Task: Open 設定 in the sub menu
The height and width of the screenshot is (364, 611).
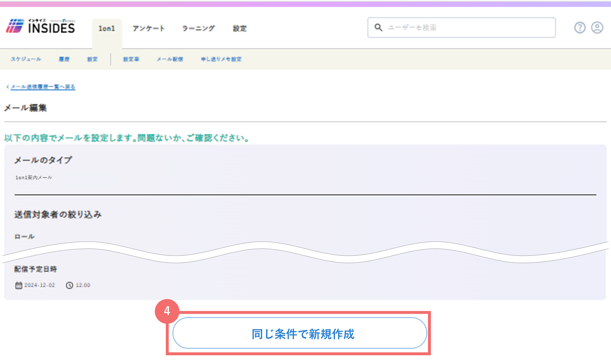Action: pyautogui.click(x=92, y=59)
